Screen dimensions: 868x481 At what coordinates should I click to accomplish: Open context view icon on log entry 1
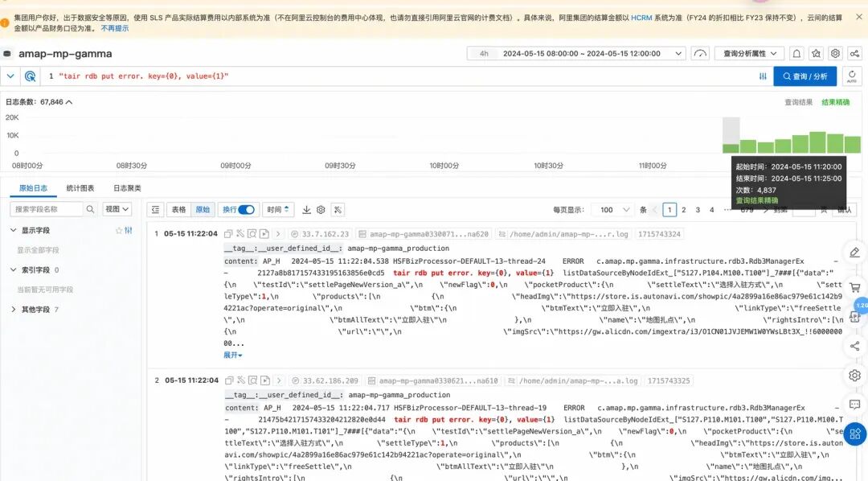point(252,234)
